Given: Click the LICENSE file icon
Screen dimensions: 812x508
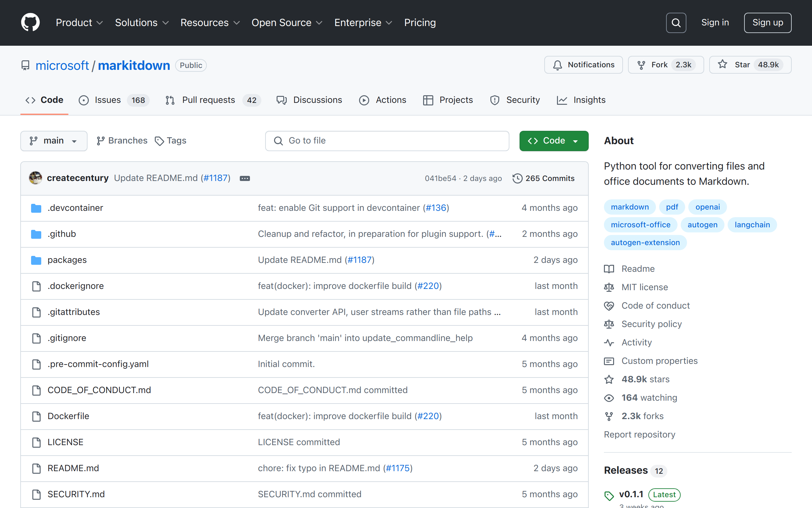Looking at the screenshot, I should (36, 443).
